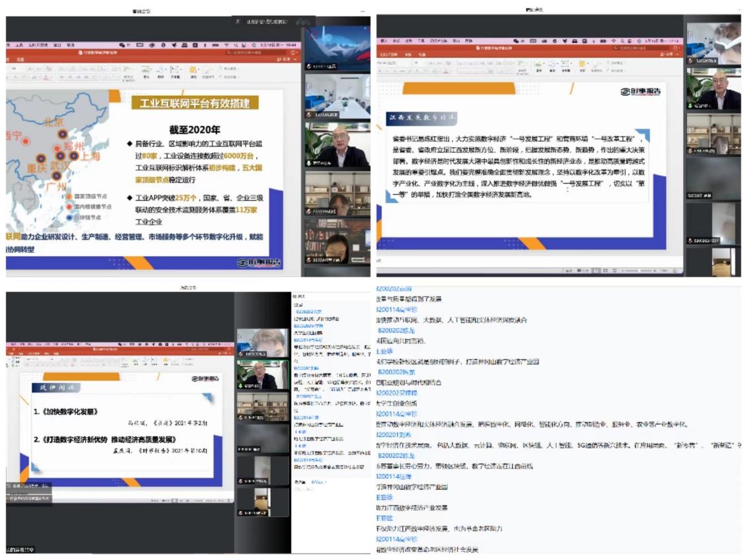The width and height of the screenshot is (747, 560).
Task: Click chat message 打造井冈山数字经济产业园 from B200114汪海
Action: click(412, 487)
